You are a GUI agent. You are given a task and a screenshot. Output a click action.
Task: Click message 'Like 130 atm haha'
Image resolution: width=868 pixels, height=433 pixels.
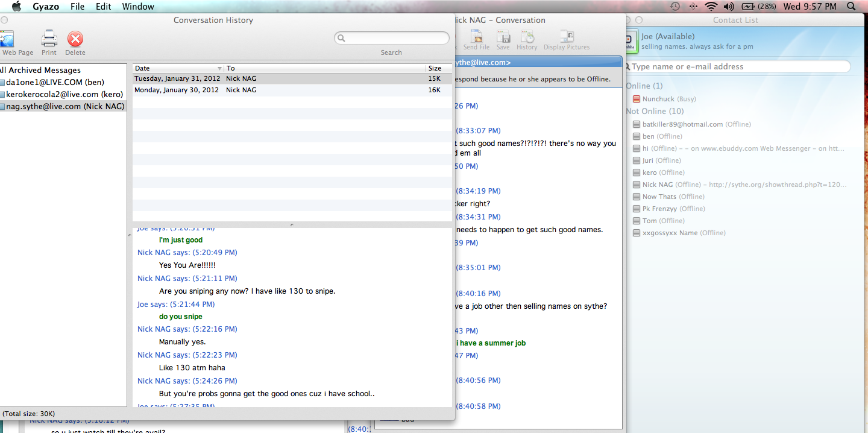(192, 368)
